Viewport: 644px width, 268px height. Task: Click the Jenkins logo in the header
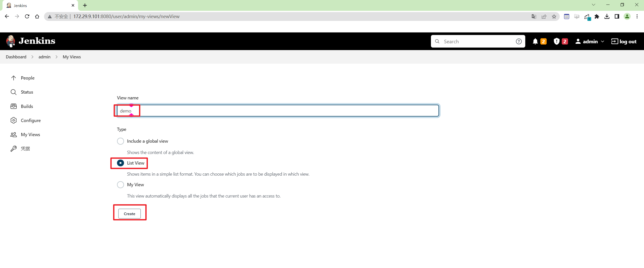click(x=30, y=41)
